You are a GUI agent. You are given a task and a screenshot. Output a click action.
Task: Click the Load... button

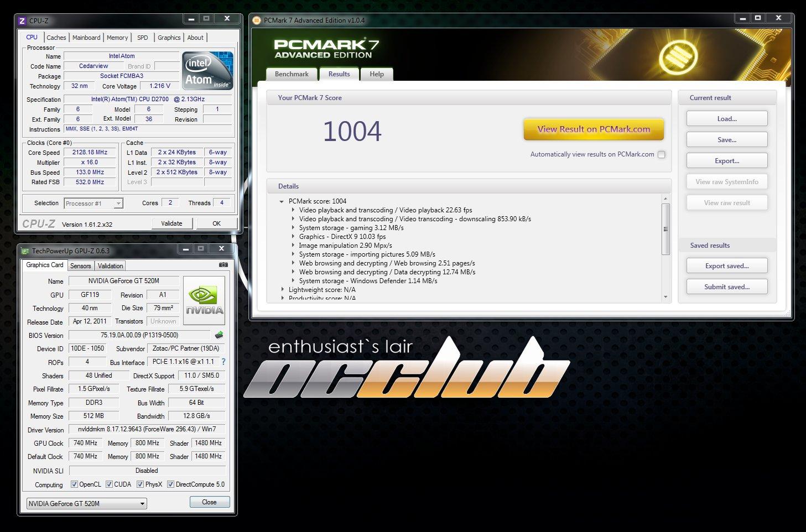(727, 119)
